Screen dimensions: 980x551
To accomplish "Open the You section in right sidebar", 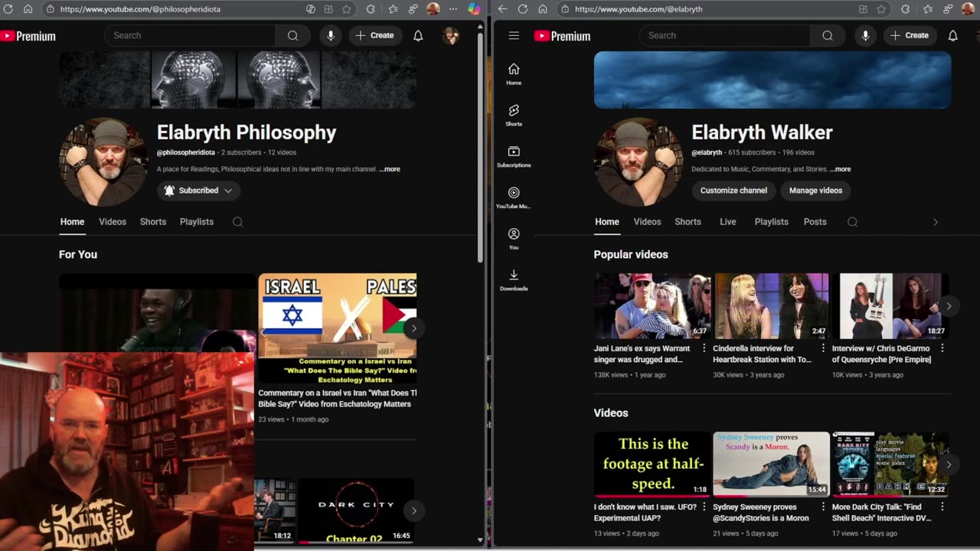I will pos(514,239).
